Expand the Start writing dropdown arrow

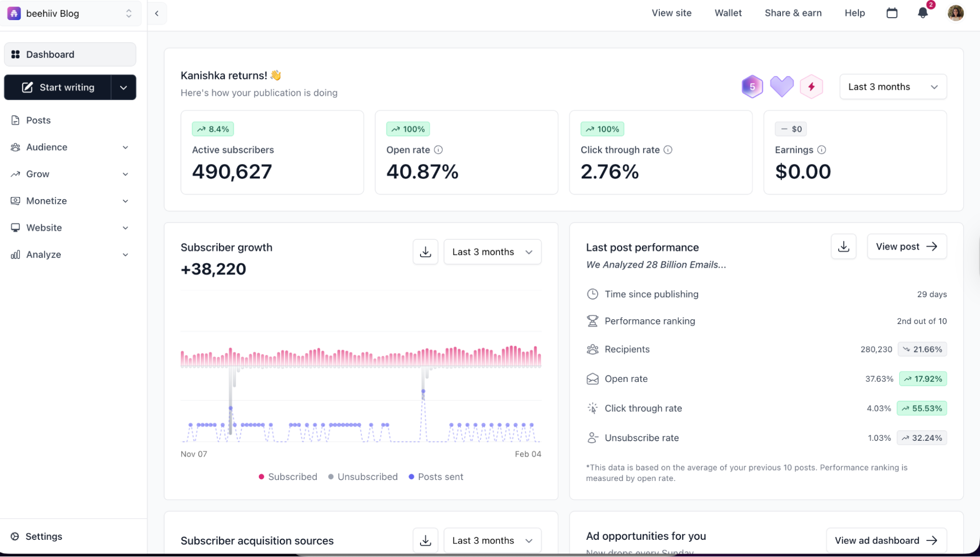124,87
